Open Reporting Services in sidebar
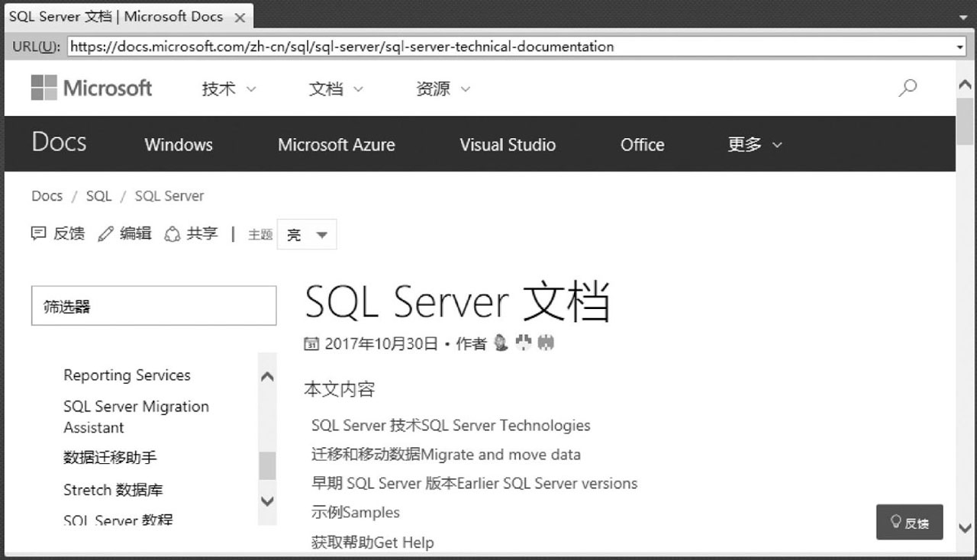This screenshot has height=560, width=977. coord(127,375)
